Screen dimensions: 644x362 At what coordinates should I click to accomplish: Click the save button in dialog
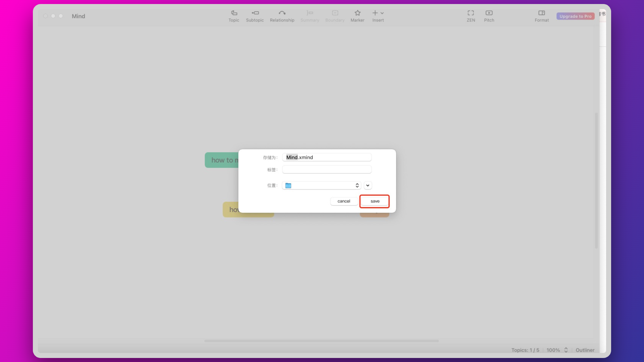click(375, 201)
